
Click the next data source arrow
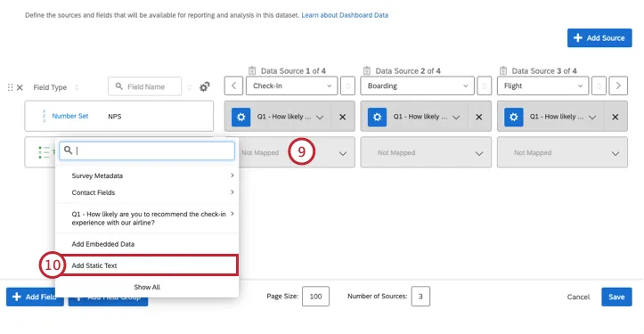tap(618, 86)
